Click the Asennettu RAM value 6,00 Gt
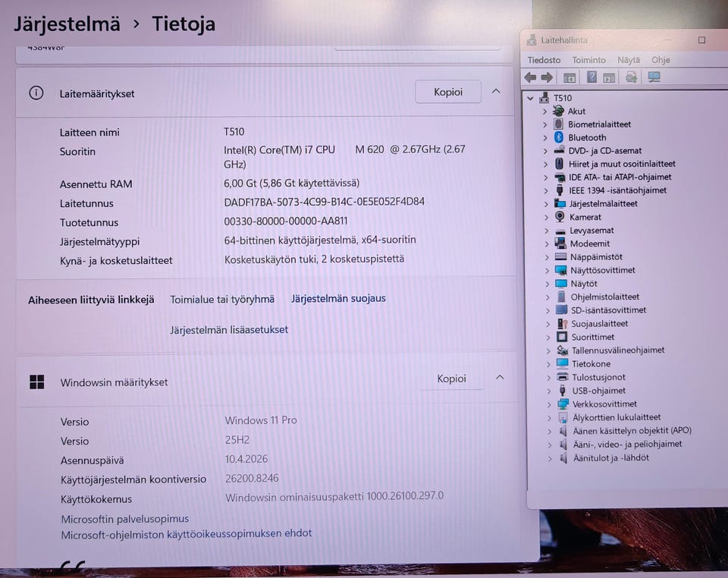 [x=291, y=183]
